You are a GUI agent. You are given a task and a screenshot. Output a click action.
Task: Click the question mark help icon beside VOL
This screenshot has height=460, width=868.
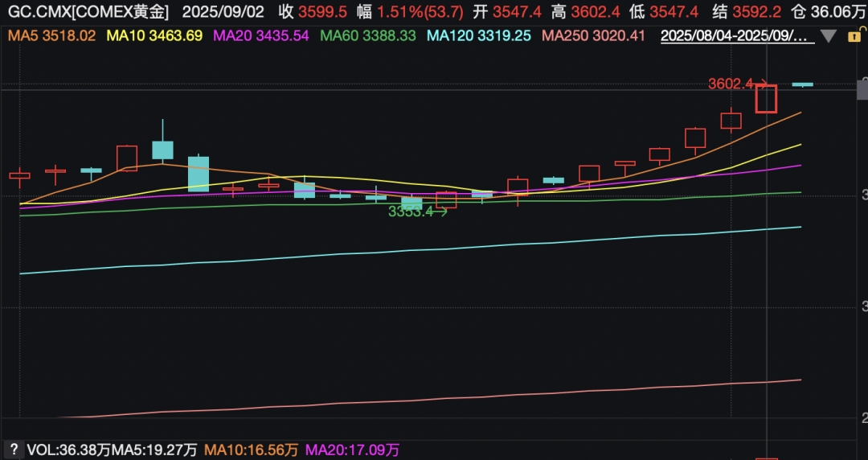coord(14,450)
